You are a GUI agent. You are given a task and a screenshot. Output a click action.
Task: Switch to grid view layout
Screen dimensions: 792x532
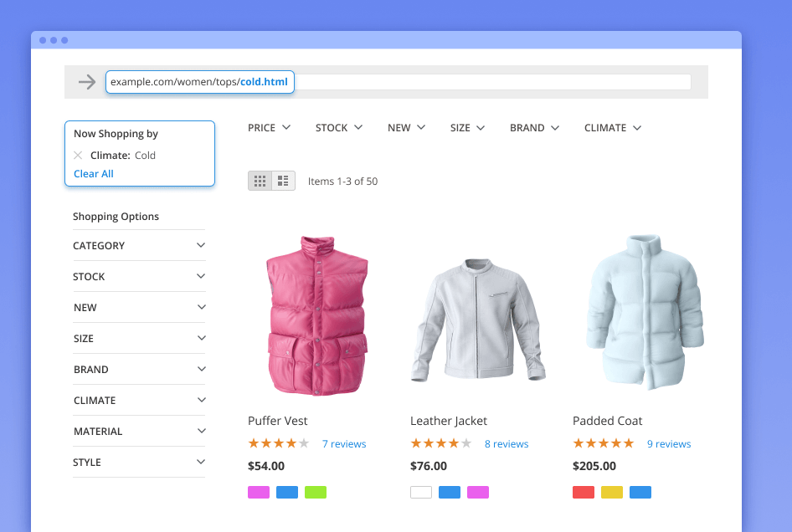click(260, 181)
